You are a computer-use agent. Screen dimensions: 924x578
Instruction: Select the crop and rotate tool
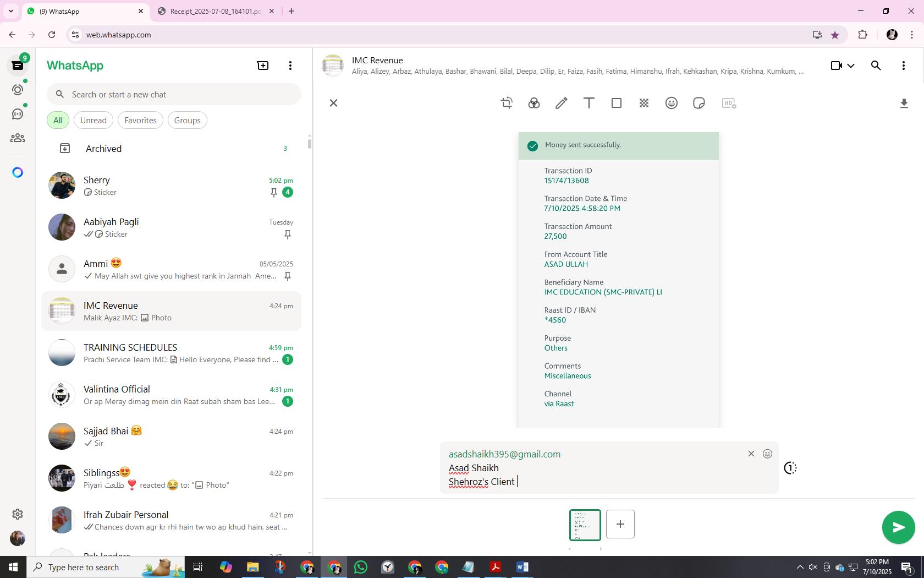click(x=507, y=103)
